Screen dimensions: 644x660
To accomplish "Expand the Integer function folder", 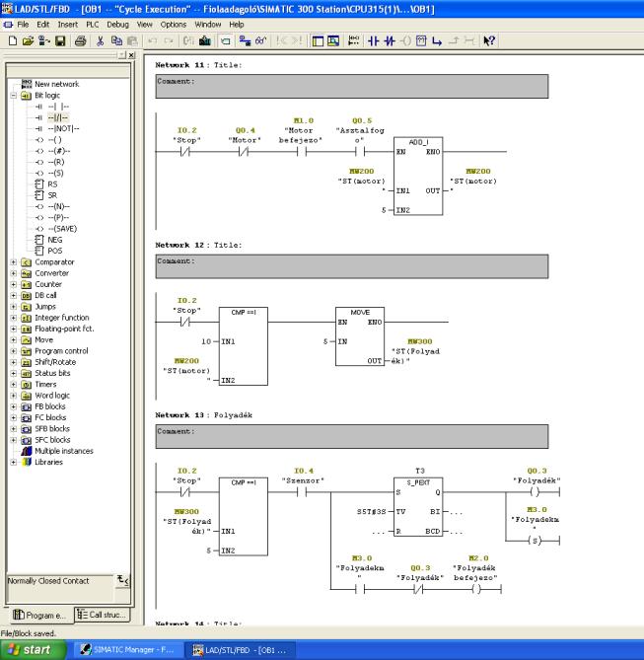I will (x=14, y=318).
